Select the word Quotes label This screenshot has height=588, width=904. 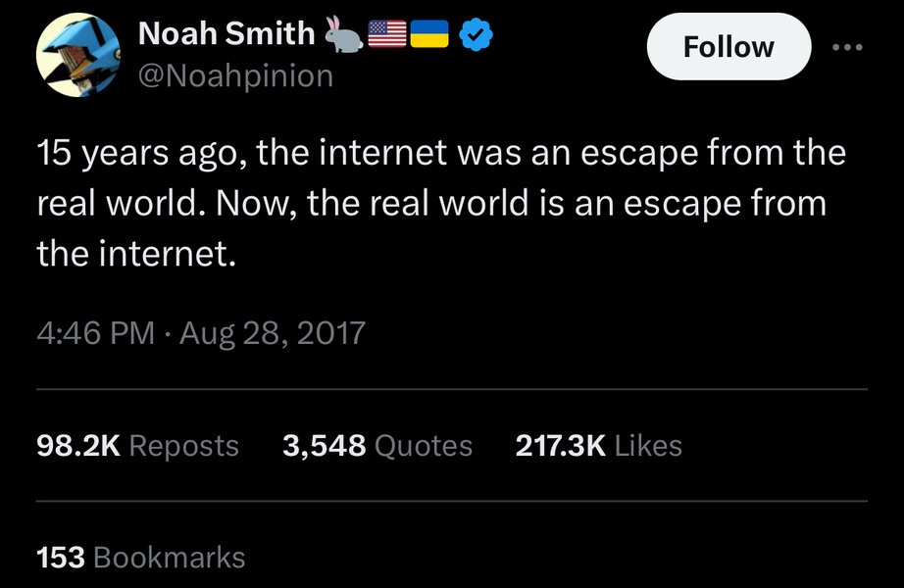click(x=424, y=446)
